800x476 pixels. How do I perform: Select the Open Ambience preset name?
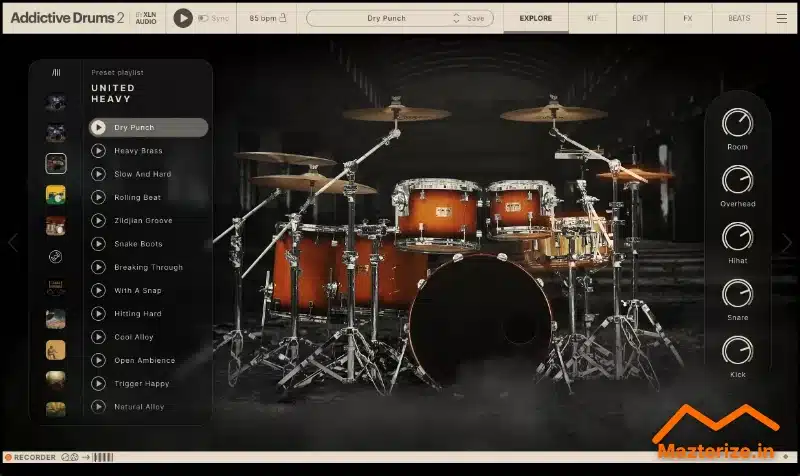pyautogui.click(x=144, y=360)
